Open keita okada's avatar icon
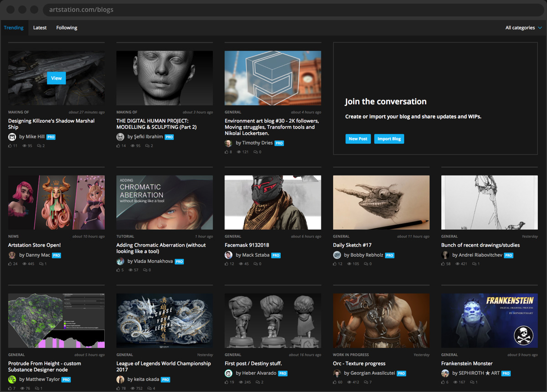547x392 pixels. pyautogui.click(x=120, y=379)
